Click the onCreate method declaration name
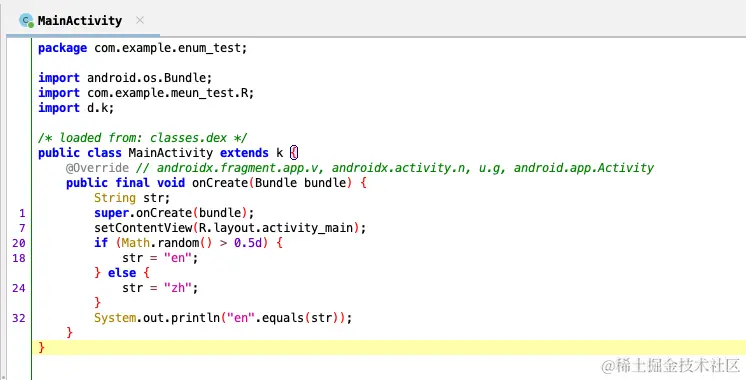 (220, 183)
